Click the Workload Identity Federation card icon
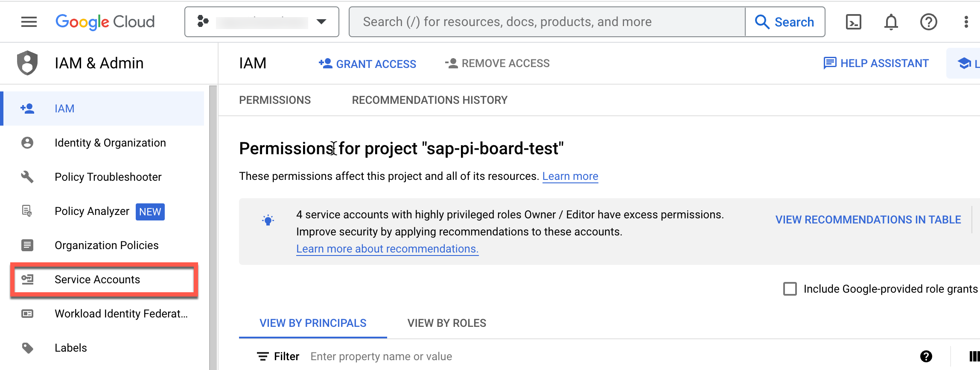 point(27,314)
